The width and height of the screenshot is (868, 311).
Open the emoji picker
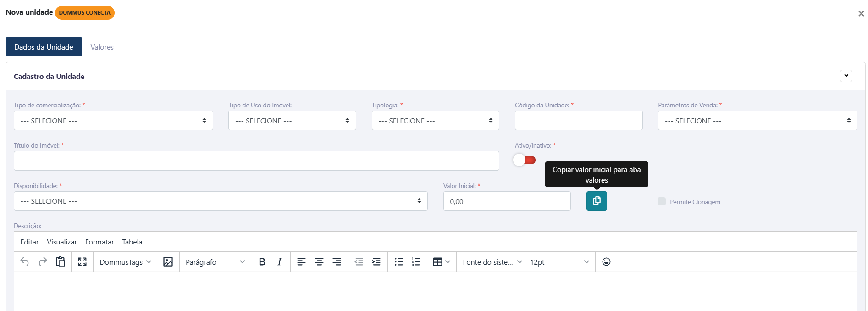pyautogui.click(x=606, y=262)
